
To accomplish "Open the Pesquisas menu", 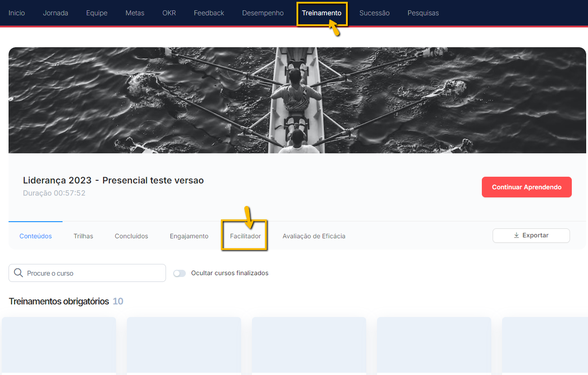I will point(423,13).
